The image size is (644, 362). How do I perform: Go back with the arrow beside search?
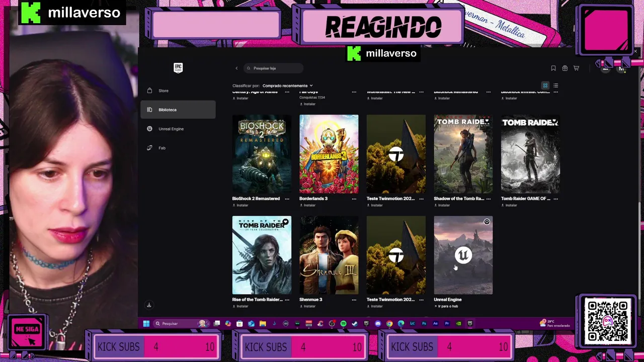(236, 68)
